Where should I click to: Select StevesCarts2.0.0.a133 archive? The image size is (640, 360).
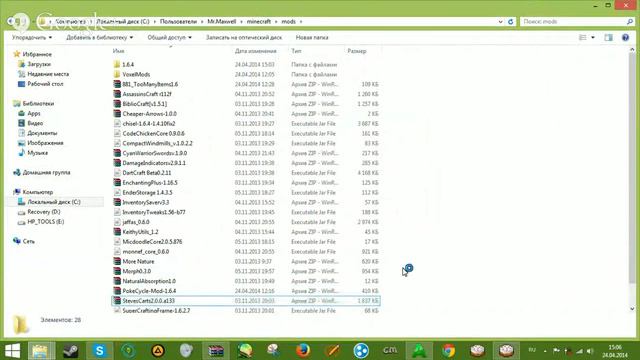[x=245, y=301]
